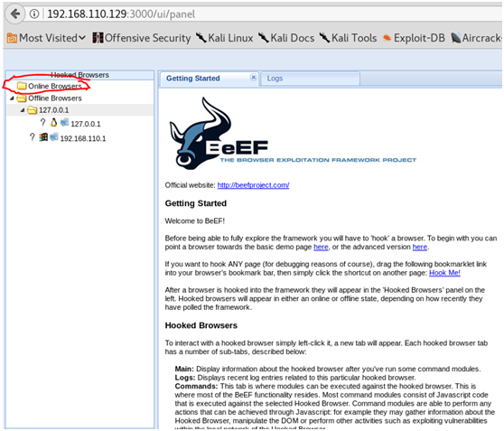Open Kali Docs bookmark
Image resolution: width=504 pixels, height=431 pixels.
pos(286,38)
